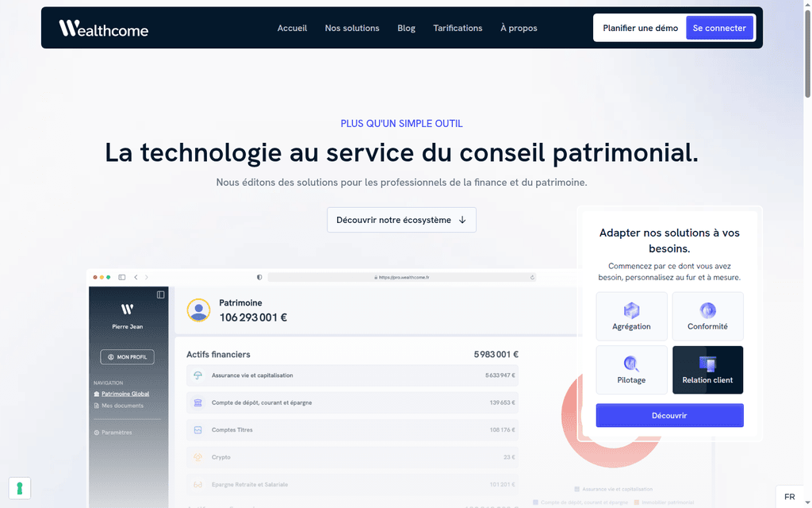Click the Actifs financiers heading
Image resolution: width=812 pixels, height=508 pixels.
pos(218,355)
